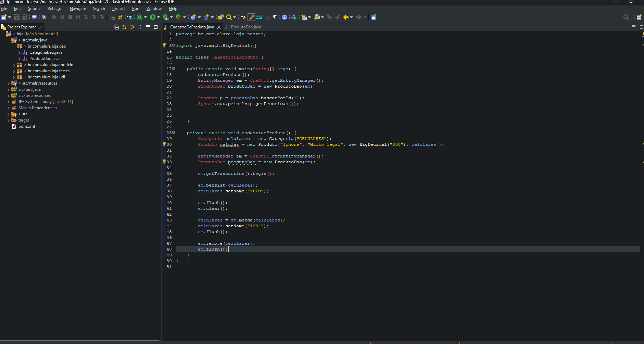Click the globe web browser icon
The width and height of the screenshot is (644, 344).
click(x=285, y=17)
